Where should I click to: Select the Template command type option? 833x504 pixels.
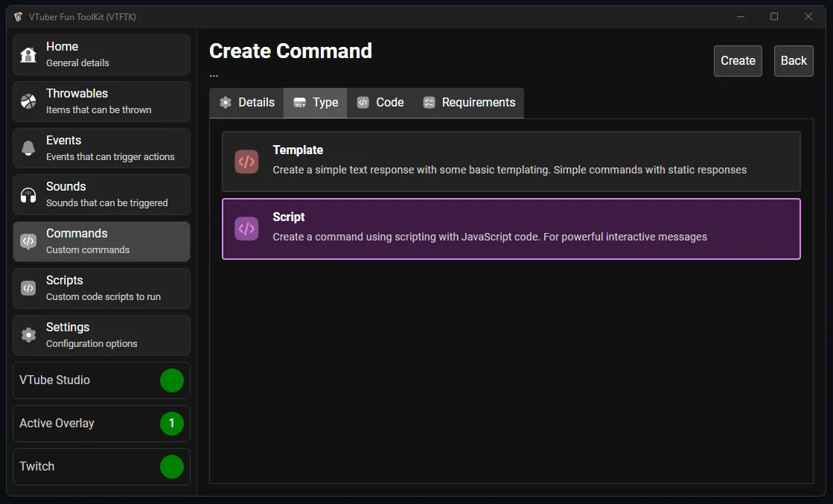(511, 162)
